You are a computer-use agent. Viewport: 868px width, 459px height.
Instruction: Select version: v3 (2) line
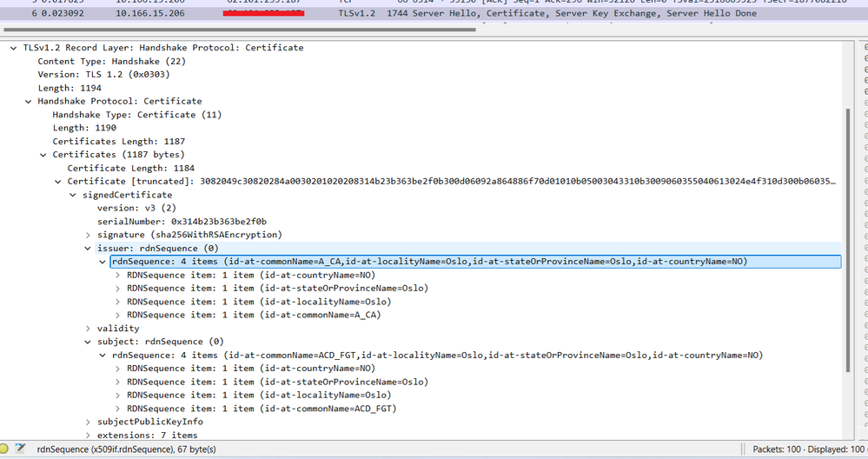136,208
